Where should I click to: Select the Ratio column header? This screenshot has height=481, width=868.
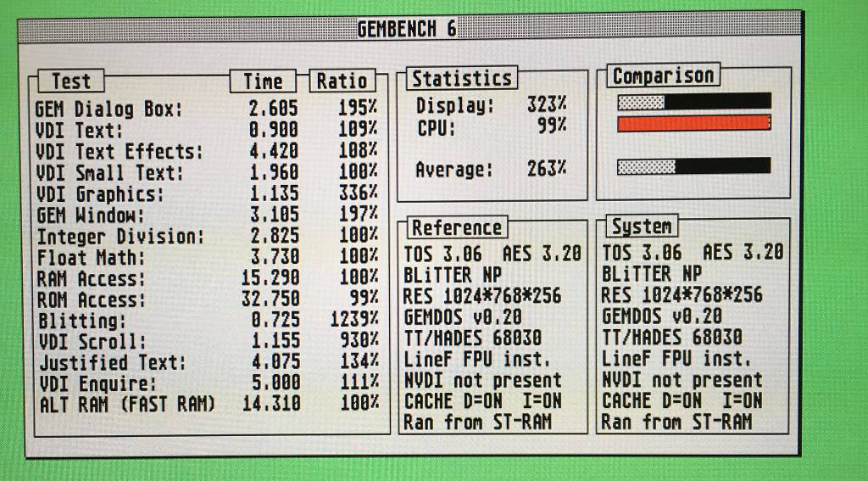click(342, 81)
